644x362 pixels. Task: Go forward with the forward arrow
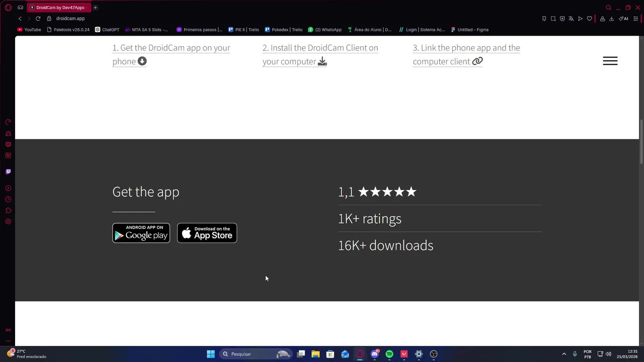point(29,19)
